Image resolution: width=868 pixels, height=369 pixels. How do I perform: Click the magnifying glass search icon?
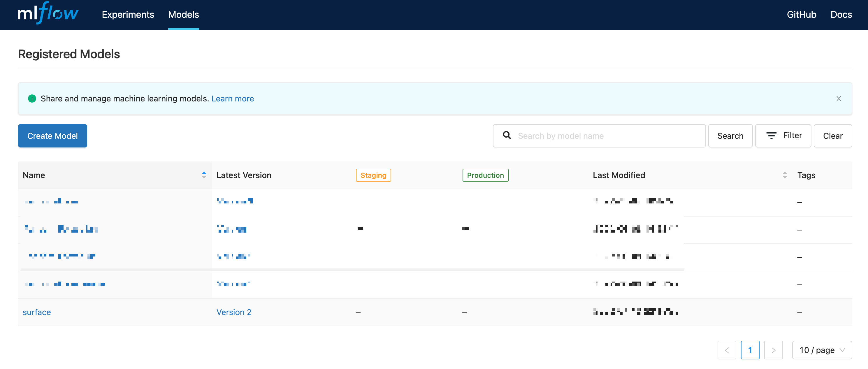click(x=507, y=135)
